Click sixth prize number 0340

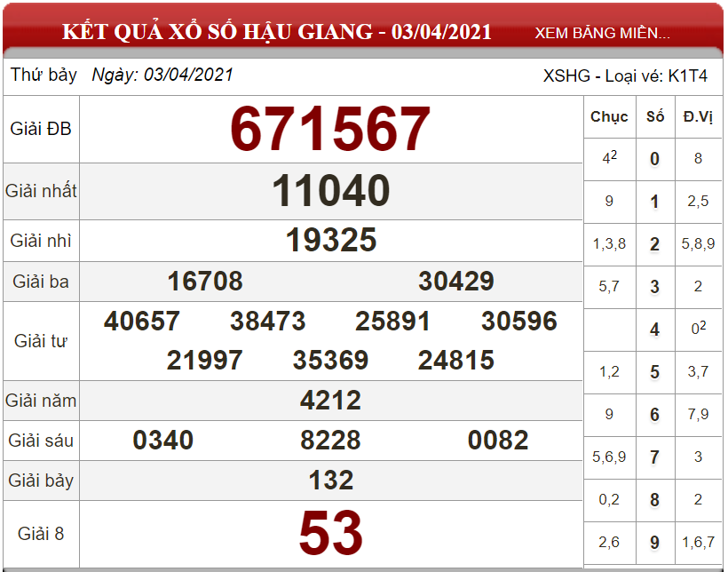pos(163,440)
